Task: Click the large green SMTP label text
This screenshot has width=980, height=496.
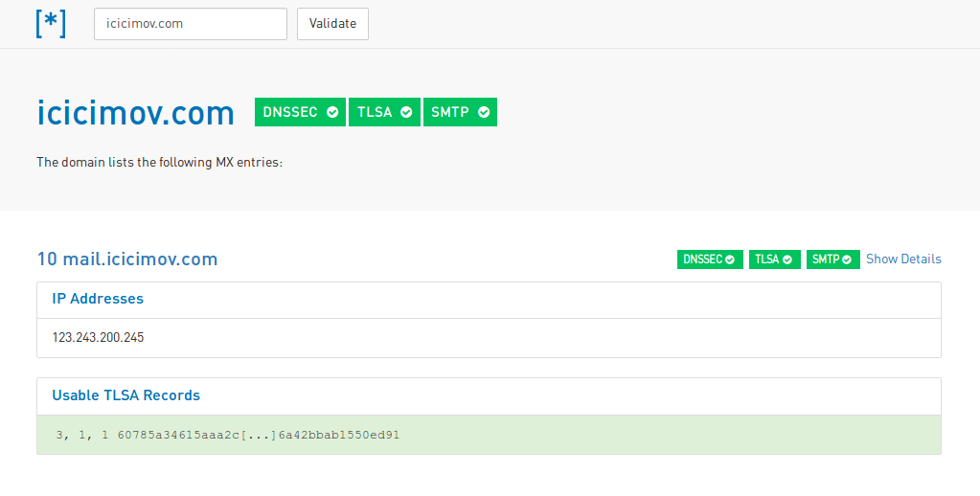Action: [x=450, y=112]
